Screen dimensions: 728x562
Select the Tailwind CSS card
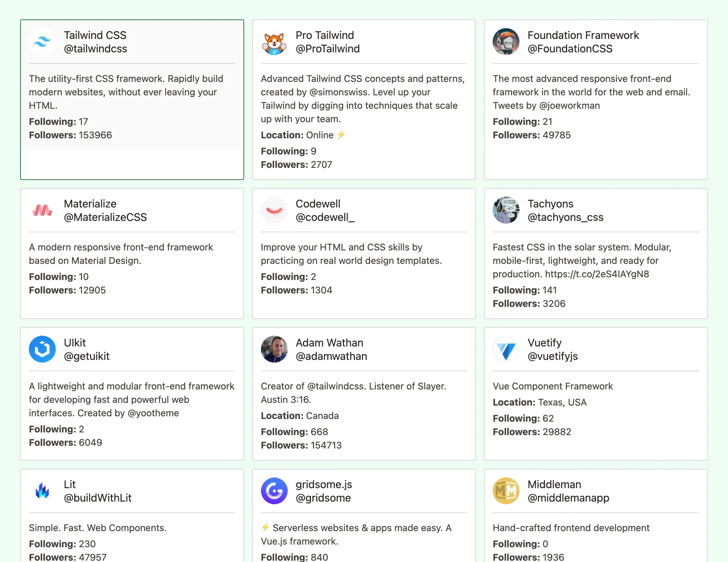[x=132, y=100]
